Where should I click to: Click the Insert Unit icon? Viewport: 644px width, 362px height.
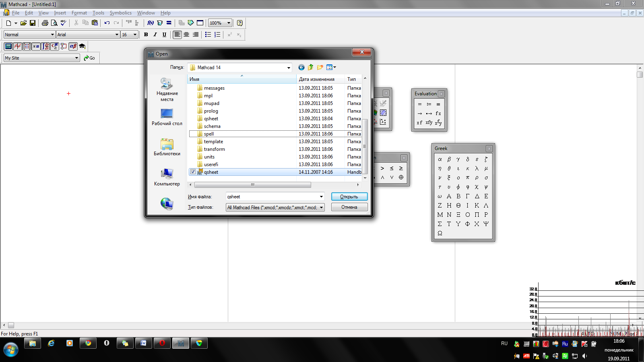click(160, 23)
